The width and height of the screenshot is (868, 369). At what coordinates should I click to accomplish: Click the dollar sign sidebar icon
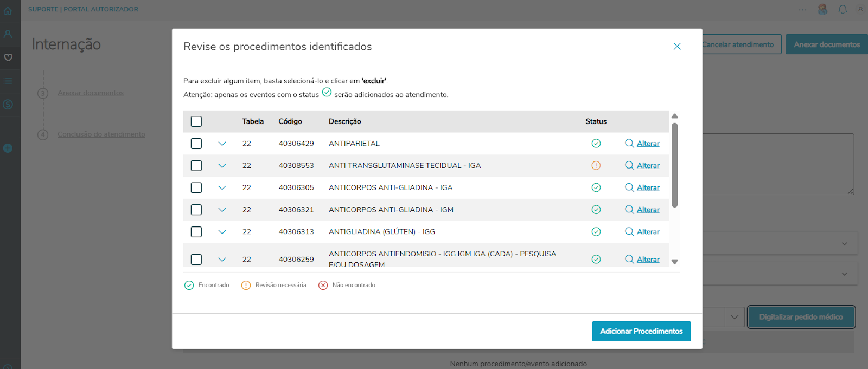coord(8,105)
